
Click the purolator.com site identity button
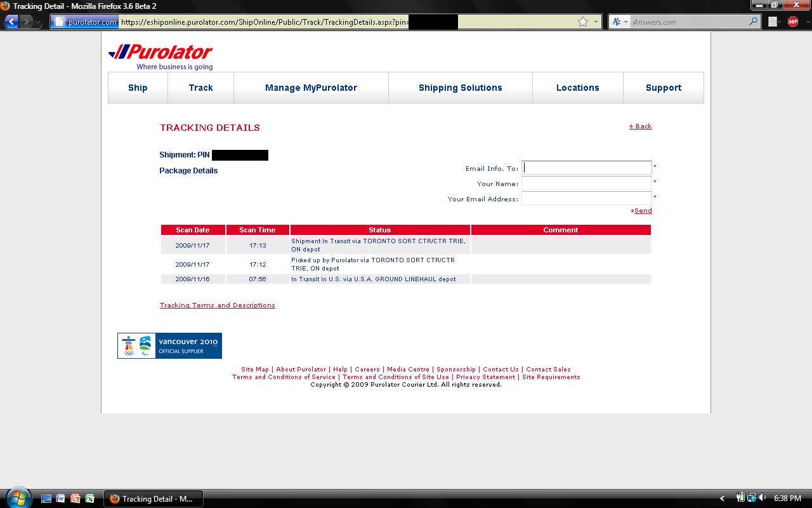85,22
